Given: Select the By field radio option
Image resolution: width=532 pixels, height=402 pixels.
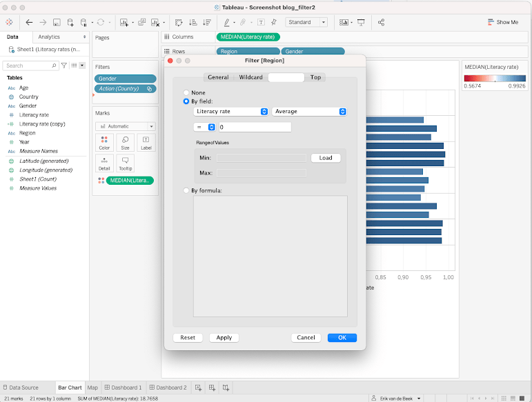Looking at the screenshot, I should 186,101.
